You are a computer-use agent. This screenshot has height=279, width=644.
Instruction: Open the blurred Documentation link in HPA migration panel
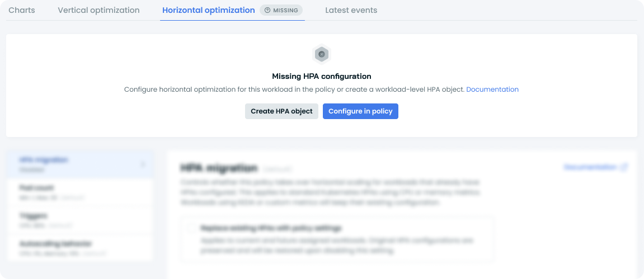pyautogui.click(x=590, y=167)
